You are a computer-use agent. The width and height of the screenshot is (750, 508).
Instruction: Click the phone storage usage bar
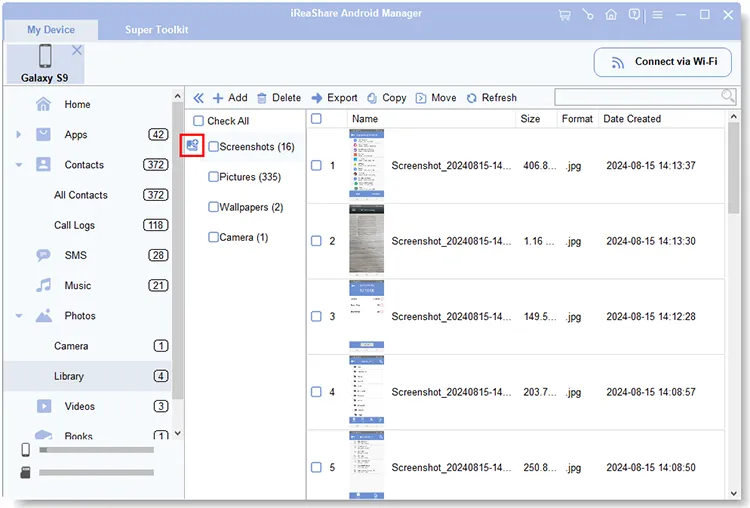pyautogui.click(x=97, y=450)
